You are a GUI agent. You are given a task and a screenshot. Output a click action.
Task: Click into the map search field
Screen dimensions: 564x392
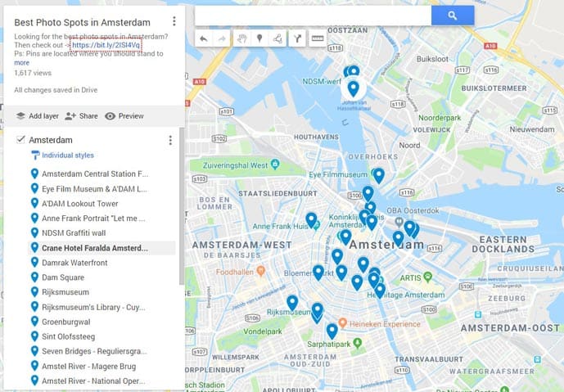click(313, 16)
